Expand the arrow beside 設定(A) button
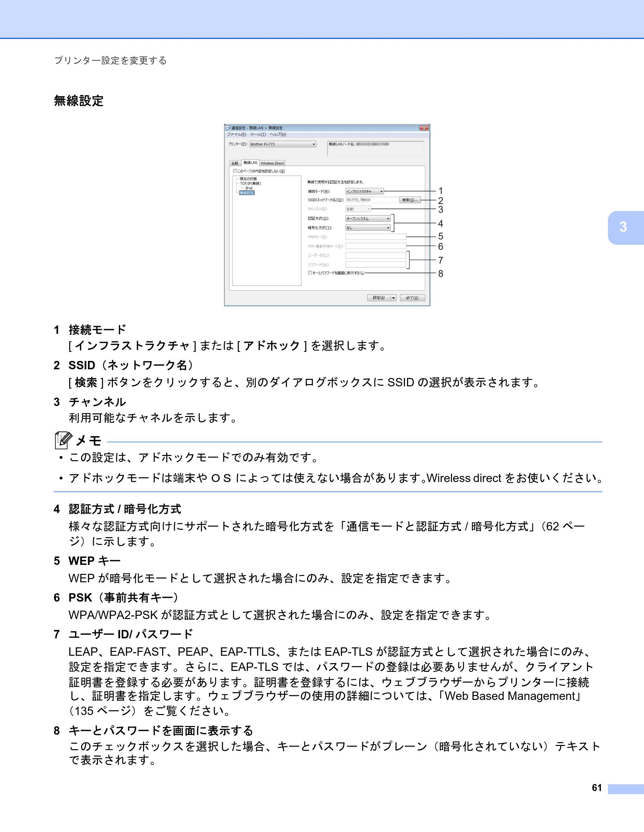The width and height of the screenshot is (644, 832). pyautogui.click(x=393, y=298)
